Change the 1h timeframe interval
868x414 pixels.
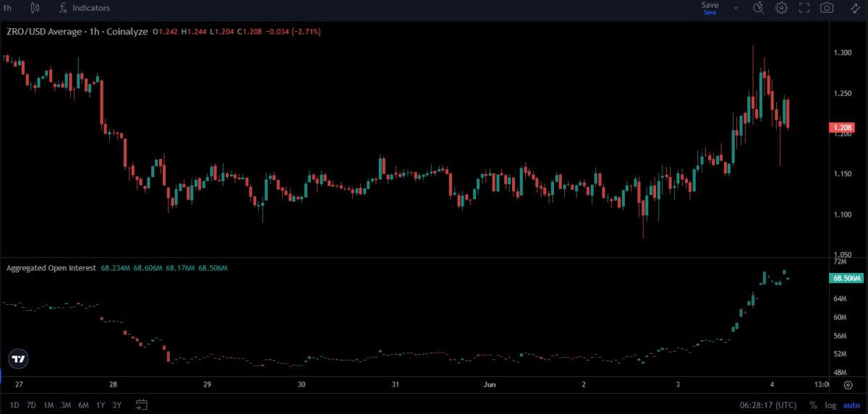(x=7, y=8)
